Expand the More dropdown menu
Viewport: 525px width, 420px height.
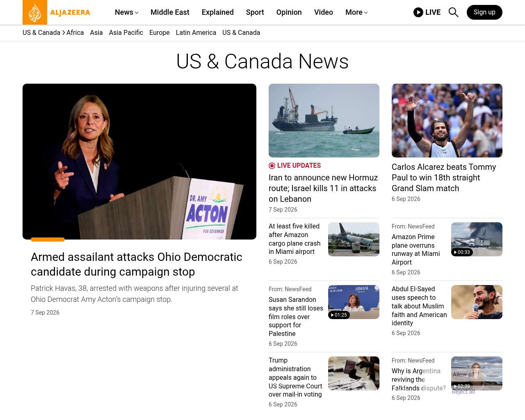coord(356,12)
